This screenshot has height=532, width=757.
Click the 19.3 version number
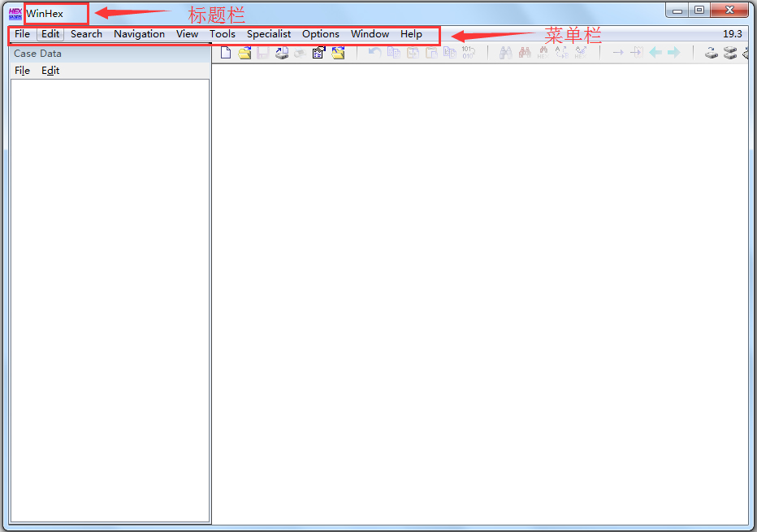click(x=733, y=34)
